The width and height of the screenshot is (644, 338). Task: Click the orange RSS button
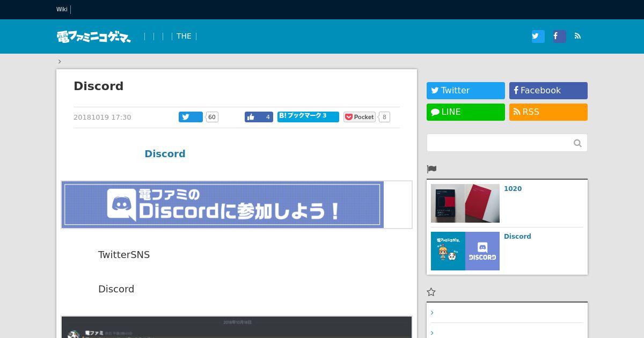pos(548,112)
